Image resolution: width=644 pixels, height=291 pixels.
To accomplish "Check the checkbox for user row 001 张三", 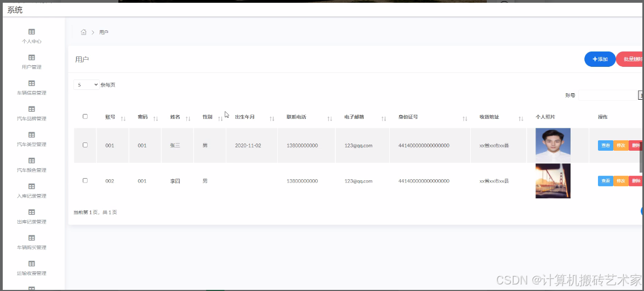I will [85, 145].
